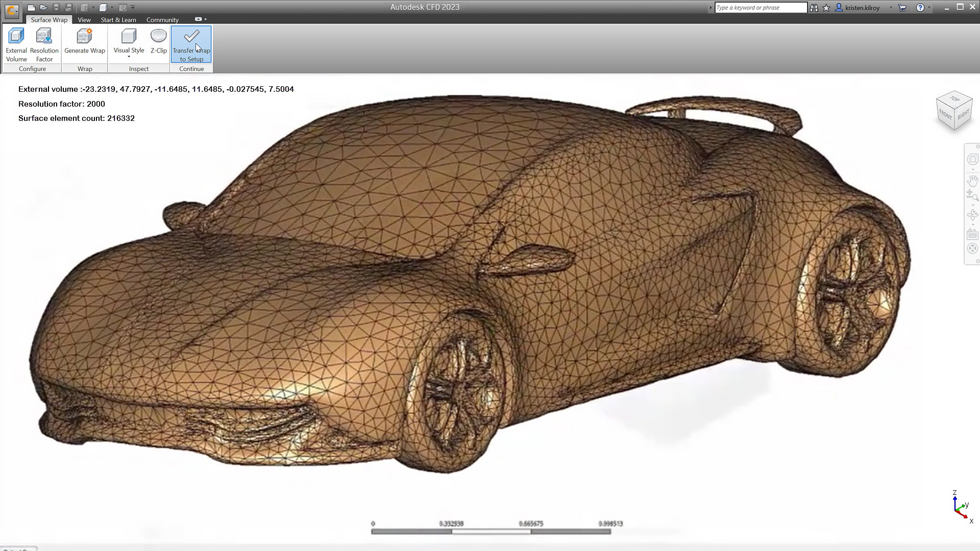This screenshot has height=551, width=980.
Task: Click the Steering Wheels icon in navigation bar
Action: [x=972, y=159]
